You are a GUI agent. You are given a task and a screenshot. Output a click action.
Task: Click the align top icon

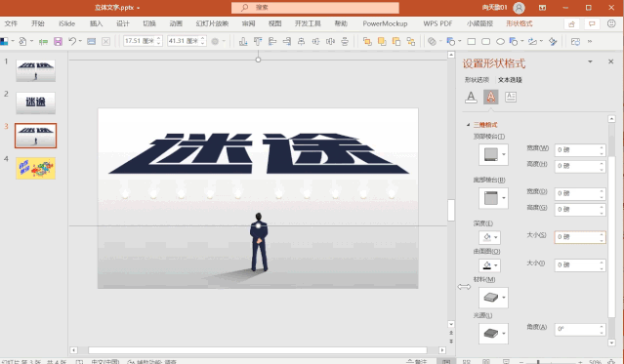click(x=258, y=41)
